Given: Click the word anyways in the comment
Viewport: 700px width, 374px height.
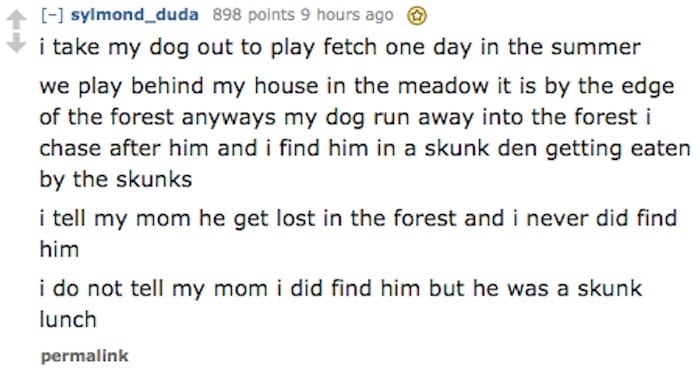Looking at the screenshot, I should [x=228, y=118].
